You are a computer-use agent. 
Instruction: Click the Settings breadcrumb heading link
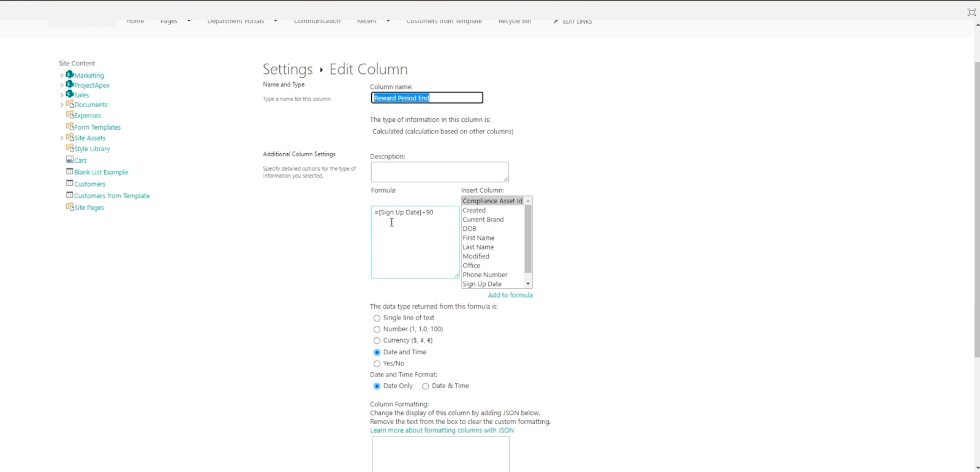[x=288, y=69]
